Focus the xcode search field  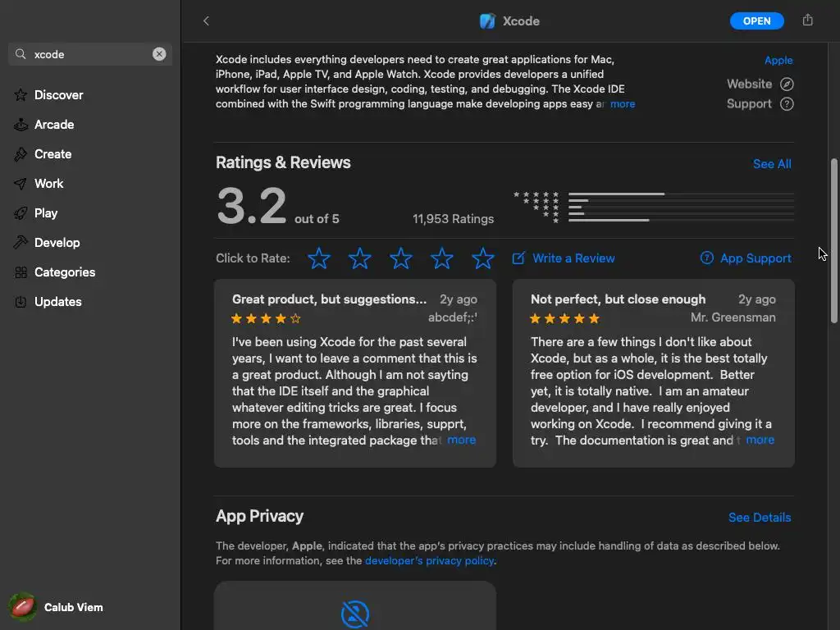90,54
